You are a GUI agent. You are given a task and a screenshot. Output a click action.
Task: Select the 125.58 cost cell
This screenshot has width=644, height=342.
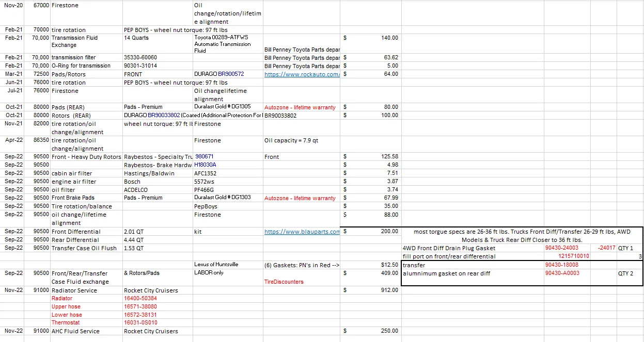pyautogui.click(x=370, y=156)
